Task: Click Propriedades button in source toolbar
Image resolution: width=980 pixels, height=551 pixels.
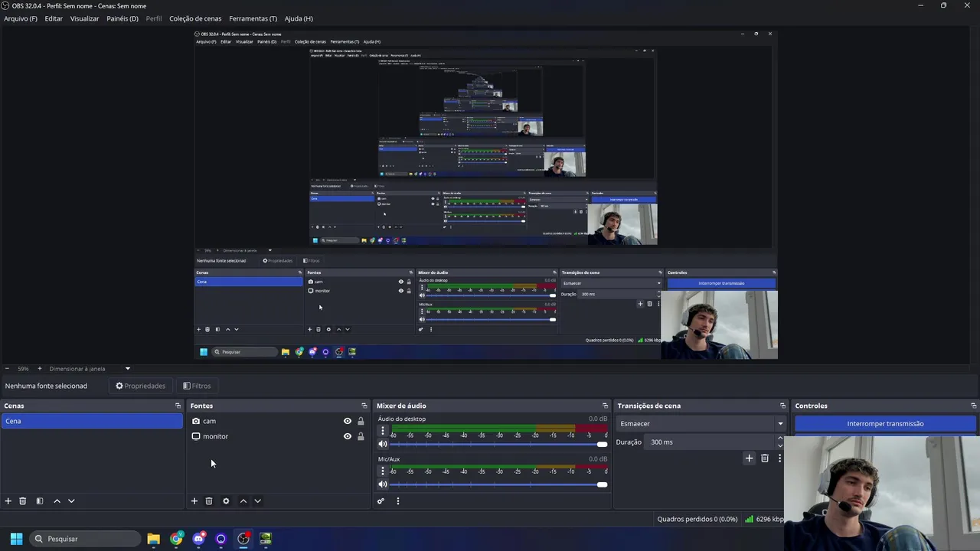Action: (x=140, y=386)
